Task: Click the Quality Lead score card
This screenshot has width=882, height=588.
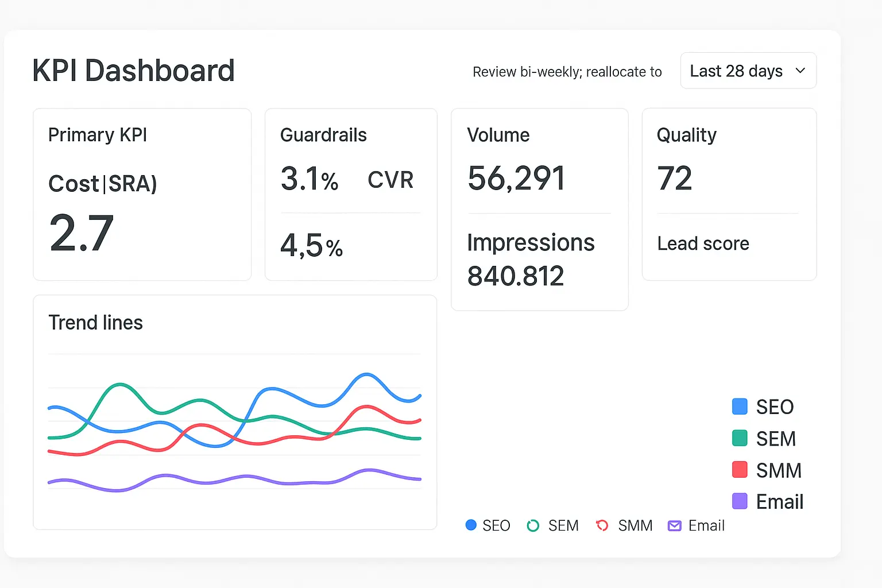Action: [x=728, y=194]
